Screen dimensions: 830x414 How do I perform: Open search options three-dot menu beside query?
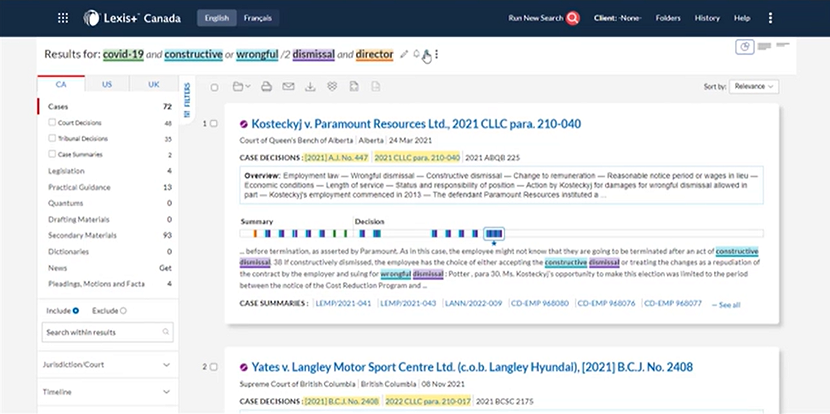click(436, 54)
